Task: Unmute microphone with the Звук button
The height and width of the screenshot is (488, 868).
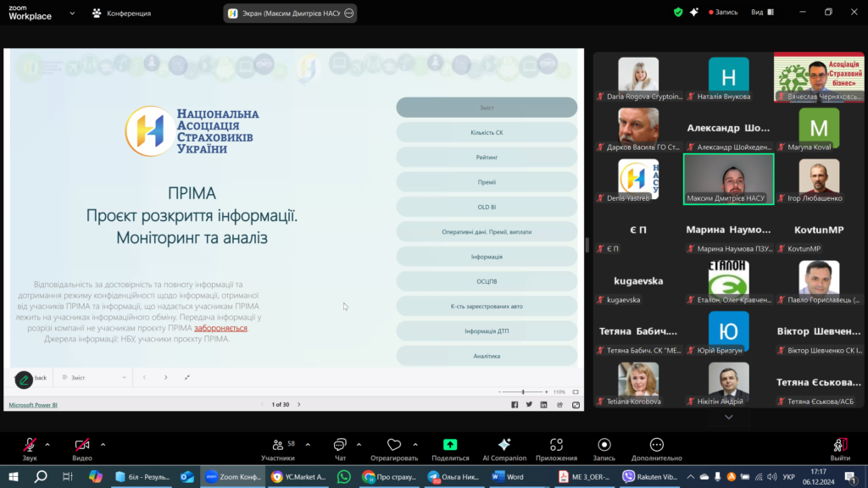Action: click(x=30, y=449)
